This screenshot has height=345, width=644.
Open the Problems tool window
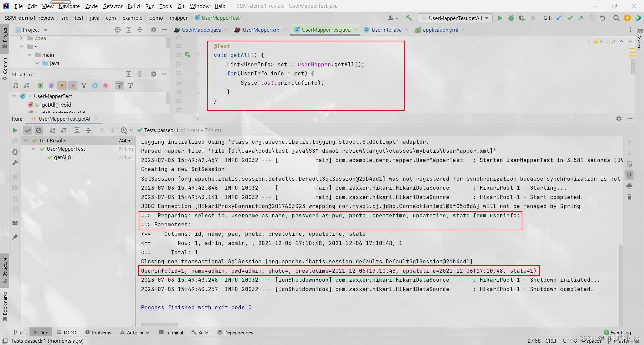98,333
